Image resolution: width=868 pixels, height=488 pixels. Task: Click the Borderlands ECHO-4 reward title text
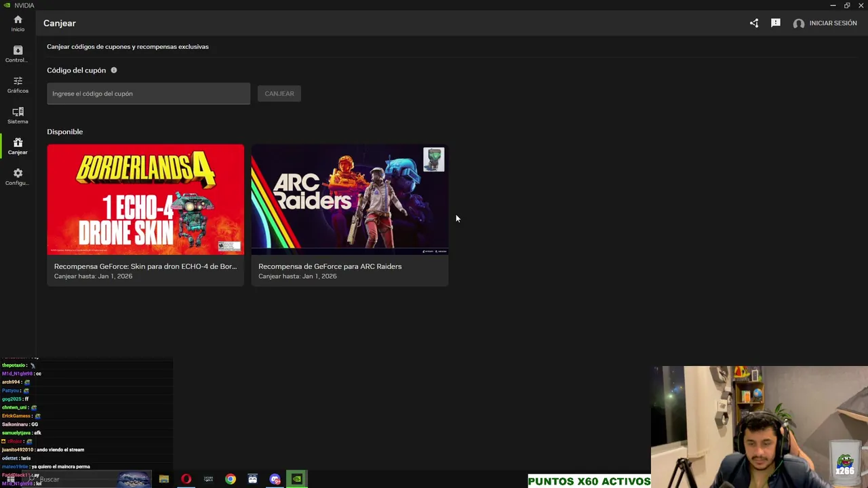[x=145, y=266]
